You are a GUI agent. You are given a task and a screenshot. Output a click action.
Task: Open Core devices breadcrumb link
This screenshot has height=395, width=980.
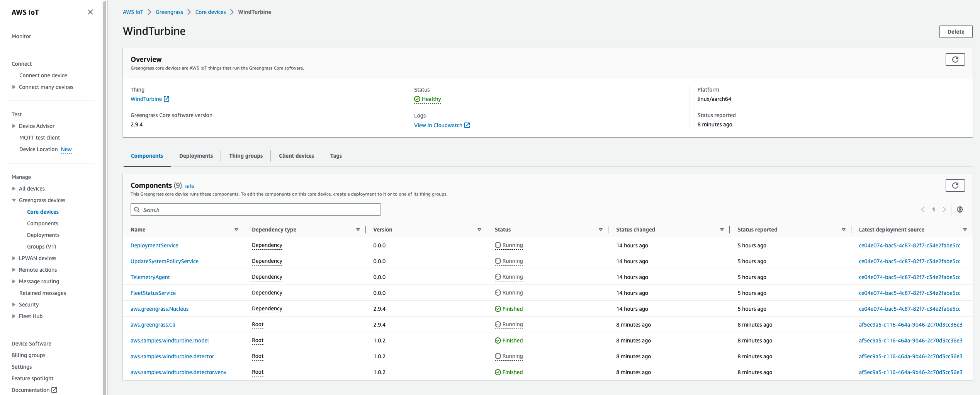pyautogui.click(x=211, y=12)
